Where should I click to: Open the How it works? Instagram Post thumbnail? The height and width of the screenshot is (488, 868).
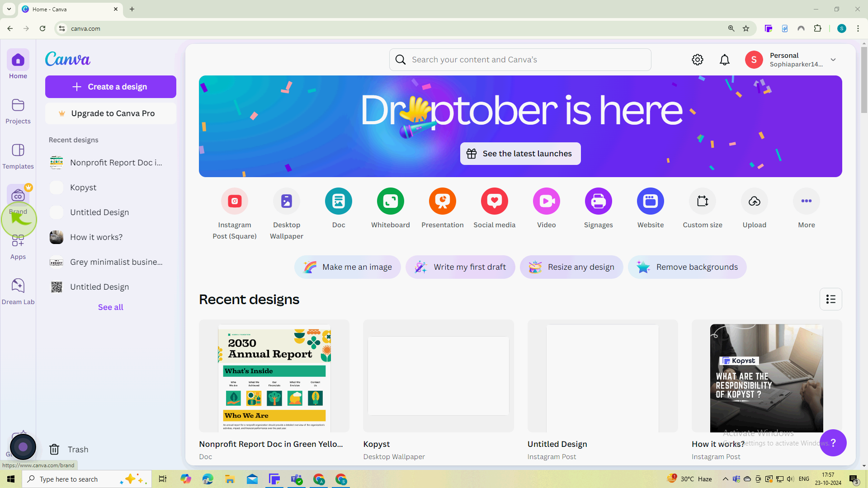pos(766,376)
